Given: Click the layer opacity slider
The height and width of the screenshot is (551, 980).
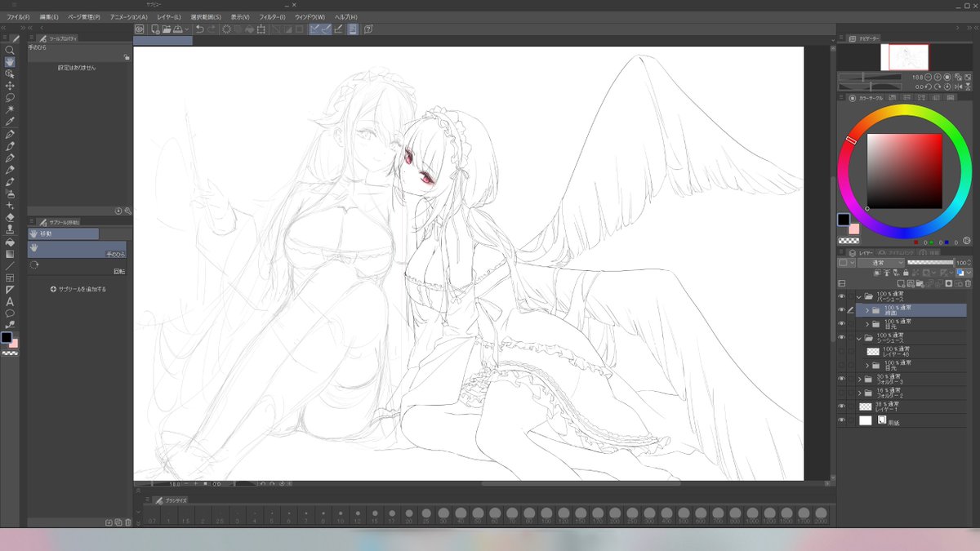Looking at the screenshot, I should [x=929, y=263].
